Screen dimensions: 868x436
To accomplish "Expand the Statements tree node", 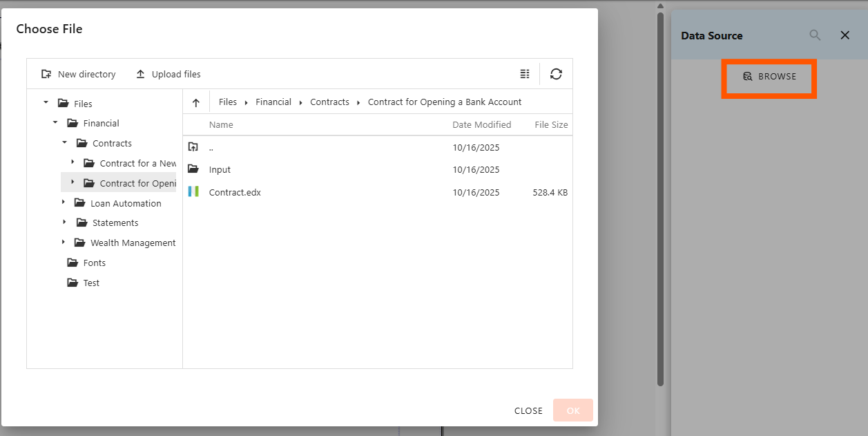I will point(64,222).
